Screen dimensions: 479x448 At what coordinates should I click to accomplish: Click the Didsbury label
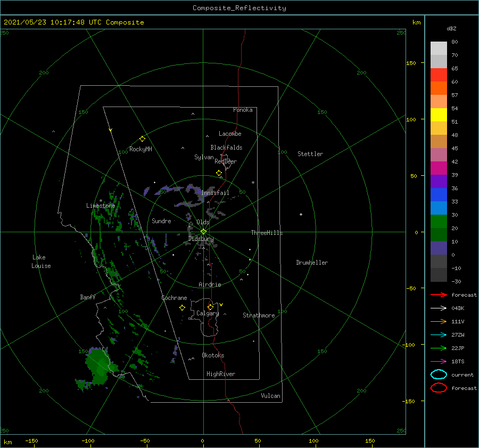[201, 239]
